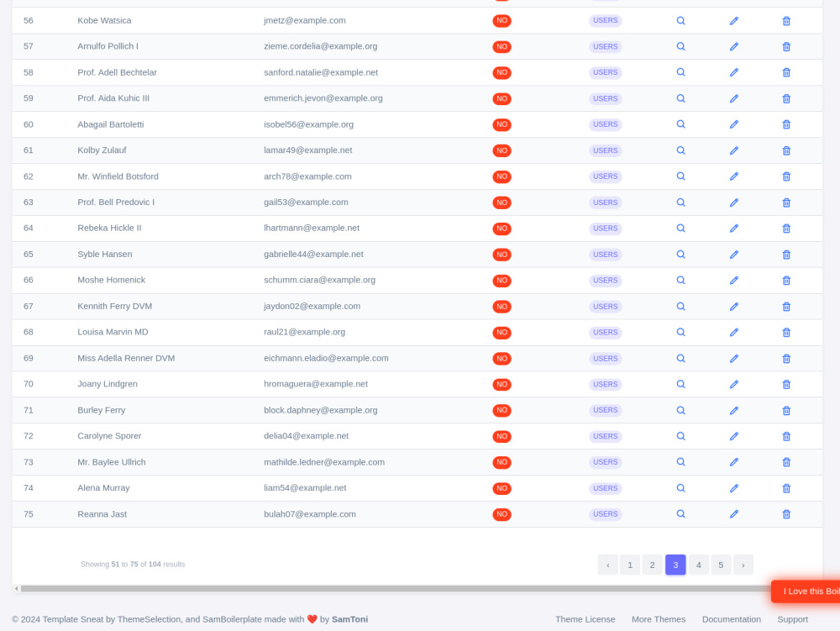Delete user Rebeka Hickle II
Viewport: 840px width, 631px height.
[x=786, y=229]
